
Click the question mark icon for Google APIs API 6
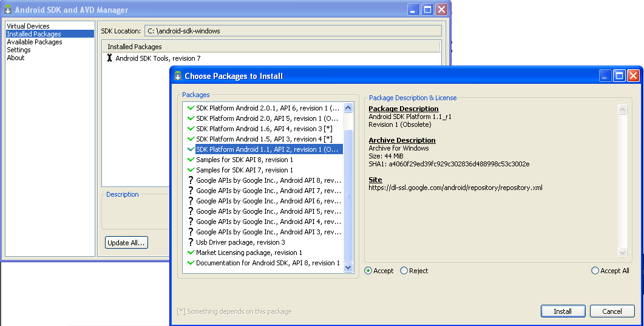[x=191, y=201]
